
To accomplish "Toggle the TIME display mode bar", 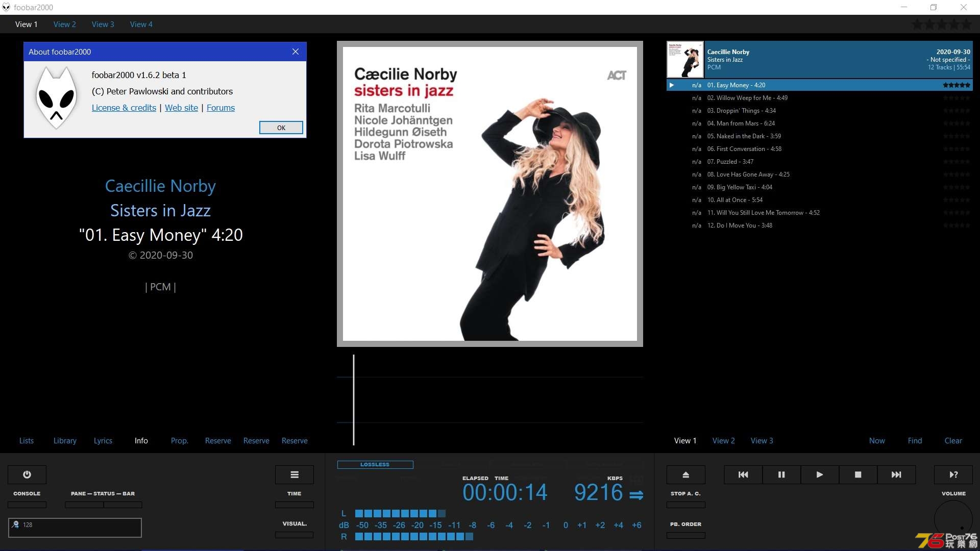I will click(x=295, y=505).
